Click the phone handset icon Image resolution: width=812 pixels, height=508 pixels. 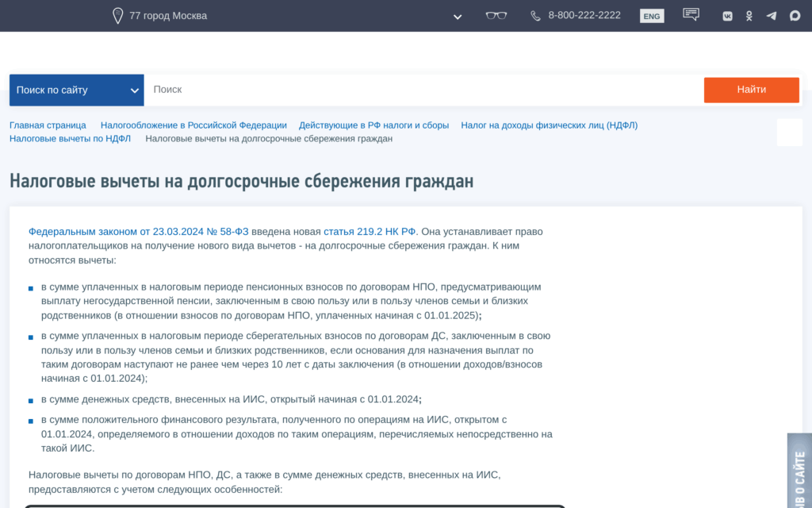535,16
